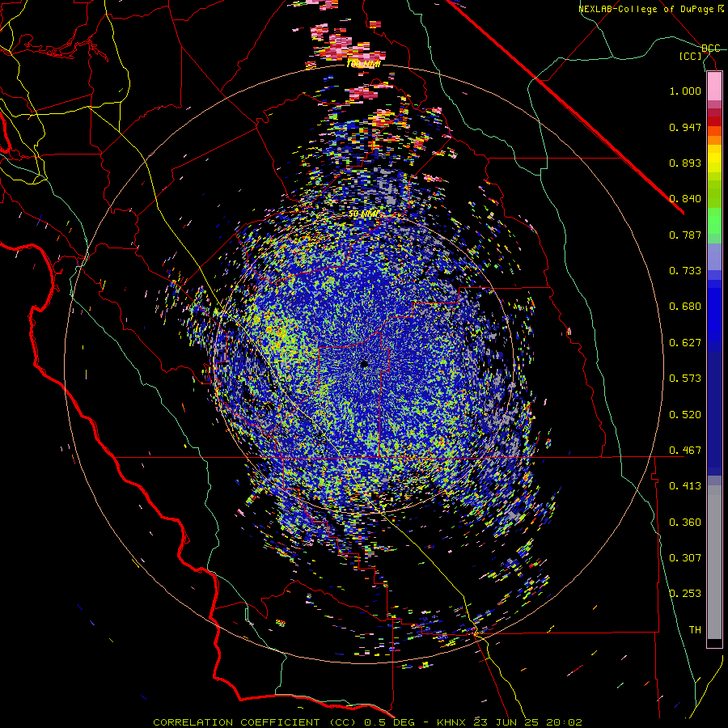Click the 100 NM range ring label
The image size is (728, 728).
click(x=363, y=64)
